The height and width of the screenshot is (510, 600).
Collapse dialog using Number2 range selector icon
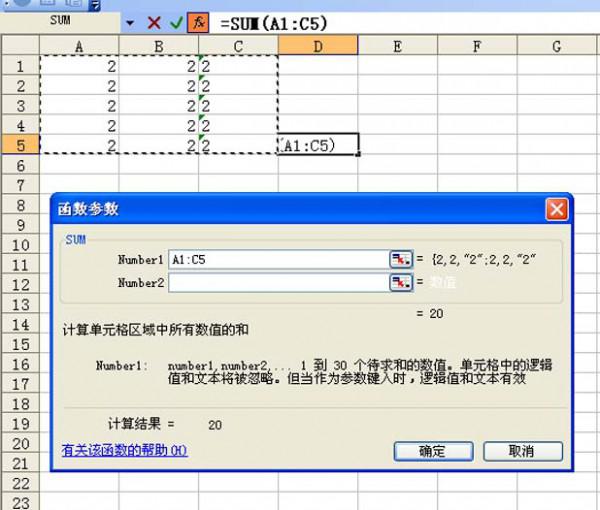pyautogui.click(x=401, y=282)
